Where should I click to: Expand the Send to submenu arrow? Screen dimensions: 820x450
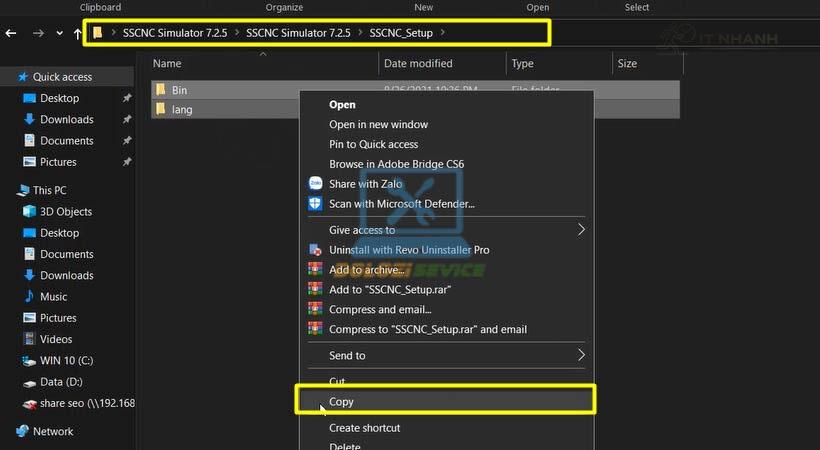coord(580,355)
